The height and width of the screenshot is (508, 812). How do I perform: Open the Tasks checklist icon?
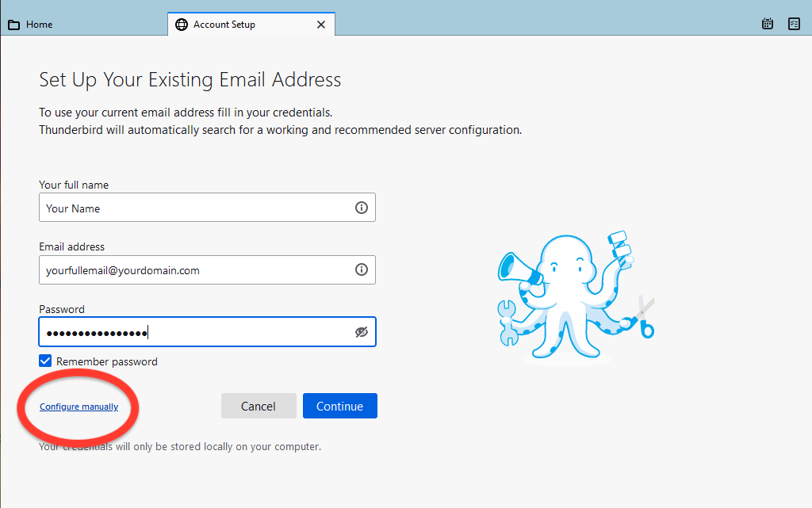click(794, 24)
